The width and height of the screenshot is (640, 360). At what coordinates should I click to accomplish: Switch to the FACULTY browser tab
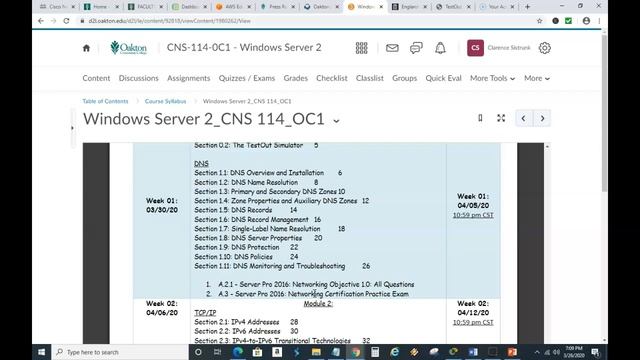coord(145,7)
